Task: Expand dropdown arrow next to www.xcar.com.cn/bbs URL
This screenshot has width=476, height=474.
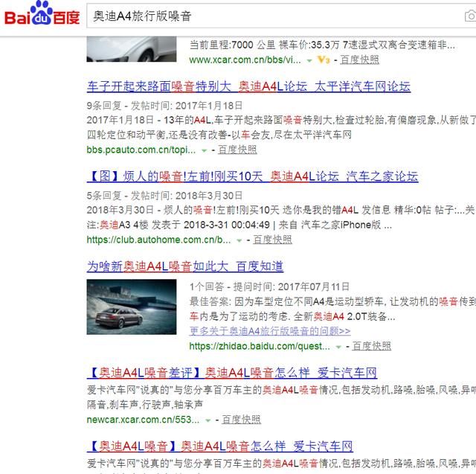Action: [309, 61]
